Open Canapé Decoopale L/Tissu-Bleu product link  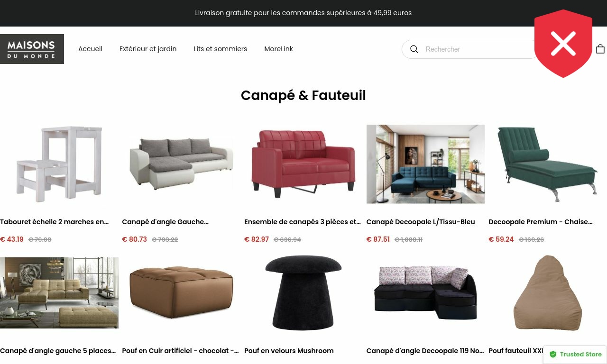pos(421,222)
